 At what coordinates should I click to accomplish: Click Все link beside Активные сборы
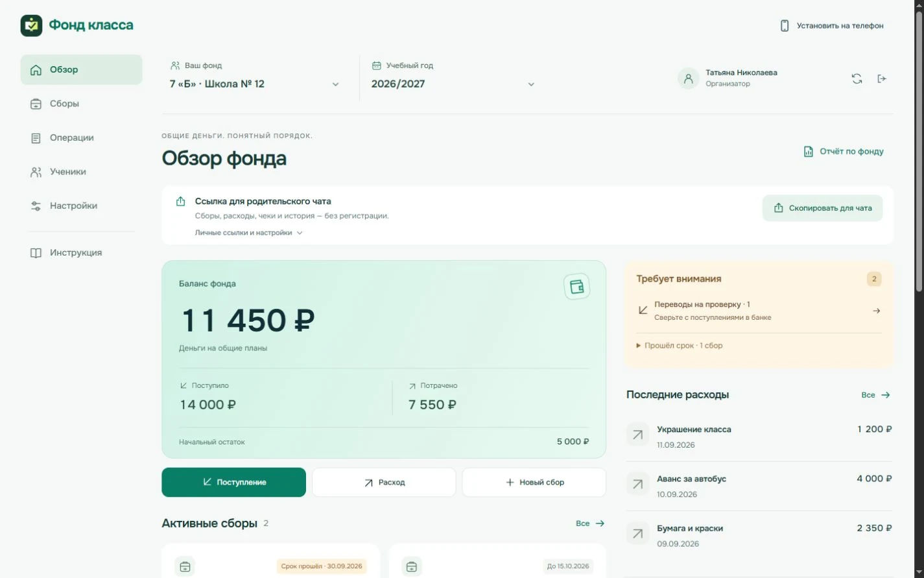[x=590, y=523]
